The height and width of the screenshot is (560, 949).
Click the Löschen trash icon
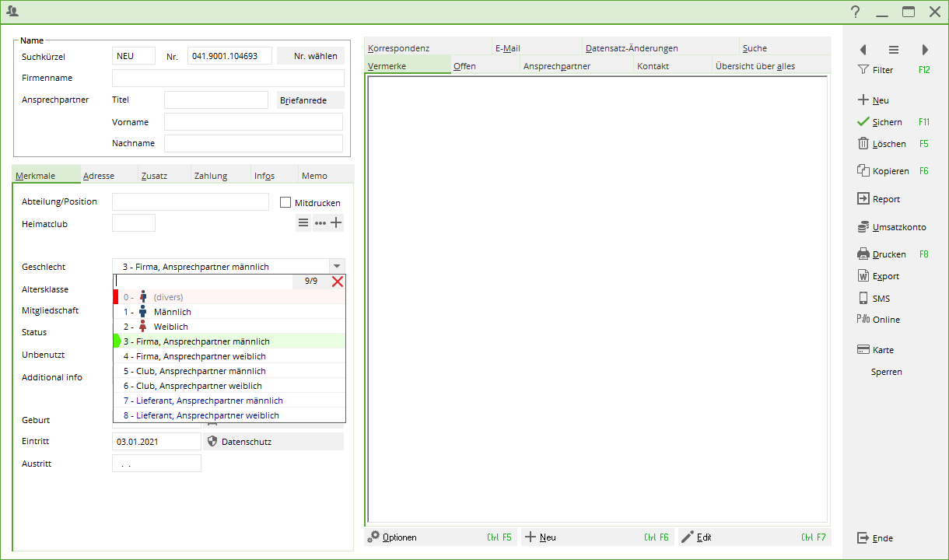pos(863,144)
